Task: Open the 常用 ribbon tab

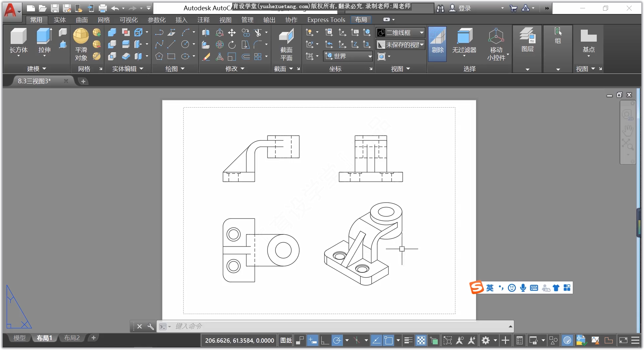Action: click(x=36, y=20)
